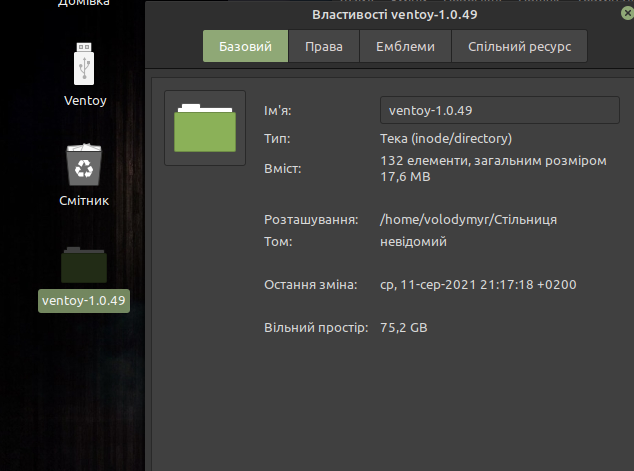Screen dimensions: 634x471
Task: Click the Властивості ventoy-1.0.49 title bar
Action: [x=395, y=15]
